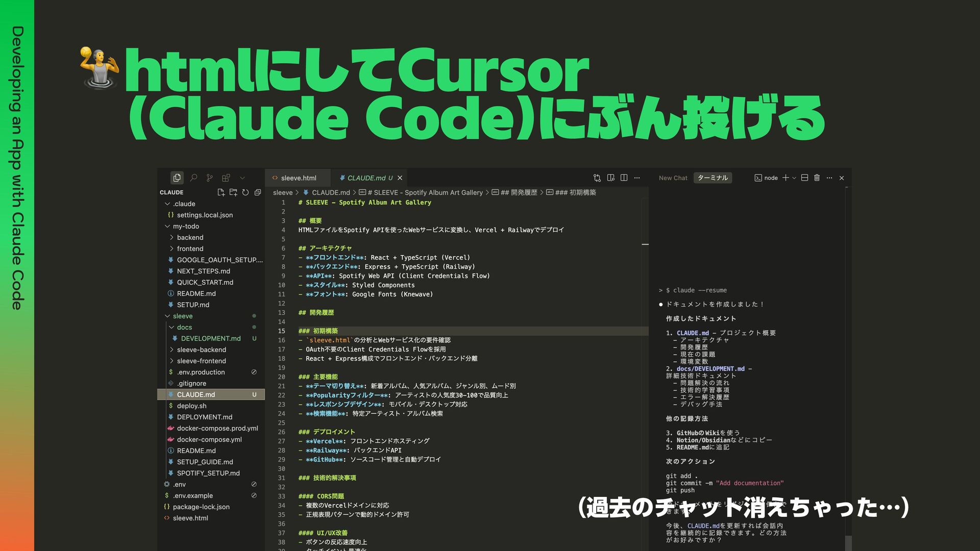Open changes compare icon in editor toolbar
Image resolution: width=980 pixels, height=551 pixels.
point(597,178)
